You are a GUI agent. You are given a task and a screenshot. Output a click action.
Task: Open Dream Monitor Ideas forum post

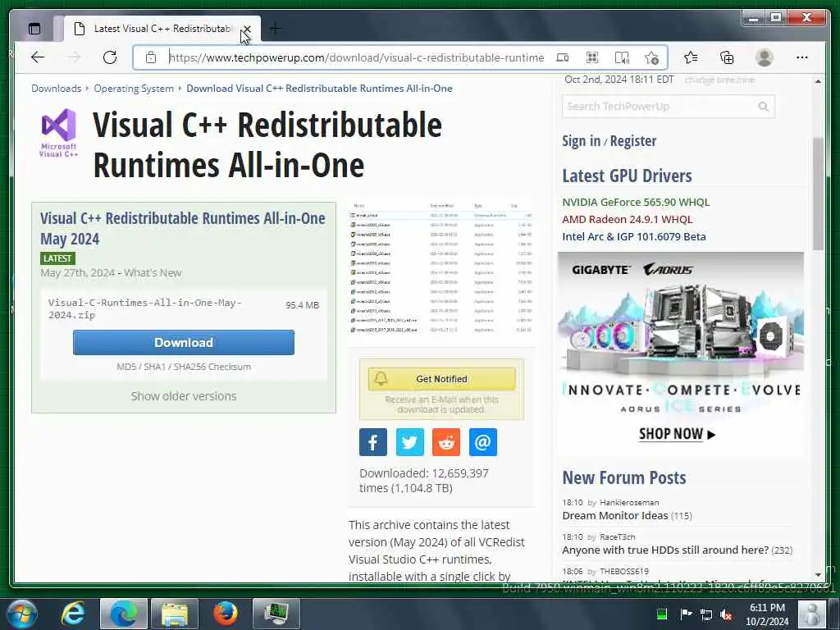click(x=615, y=515)
